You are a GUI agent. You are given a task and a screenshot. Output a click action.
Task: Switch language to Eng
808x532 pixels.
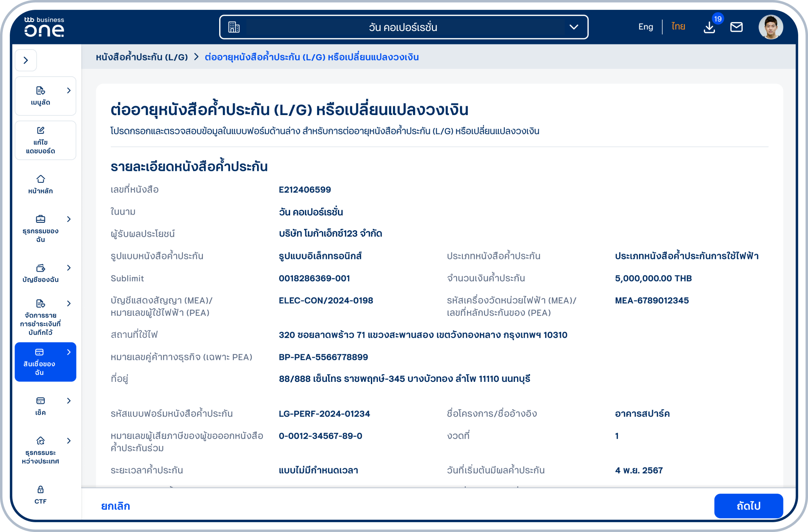coord(645,27)
